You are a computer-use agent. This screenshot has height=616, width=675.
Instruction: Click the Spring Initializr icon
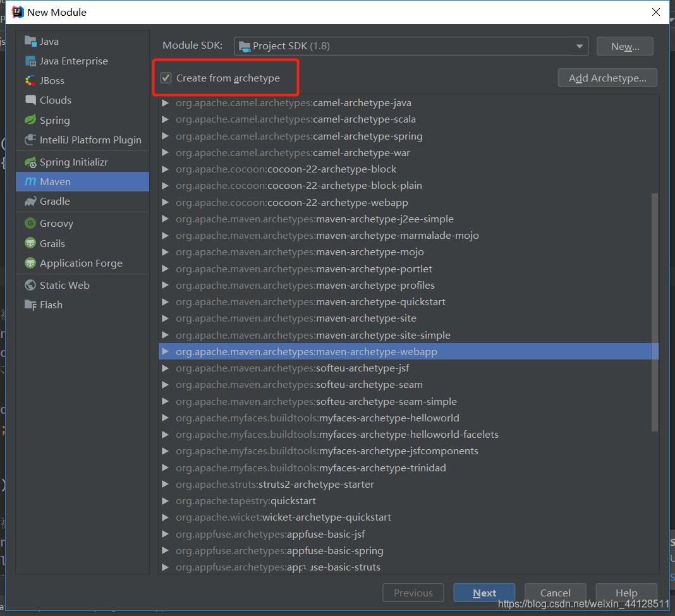point(30,162)
